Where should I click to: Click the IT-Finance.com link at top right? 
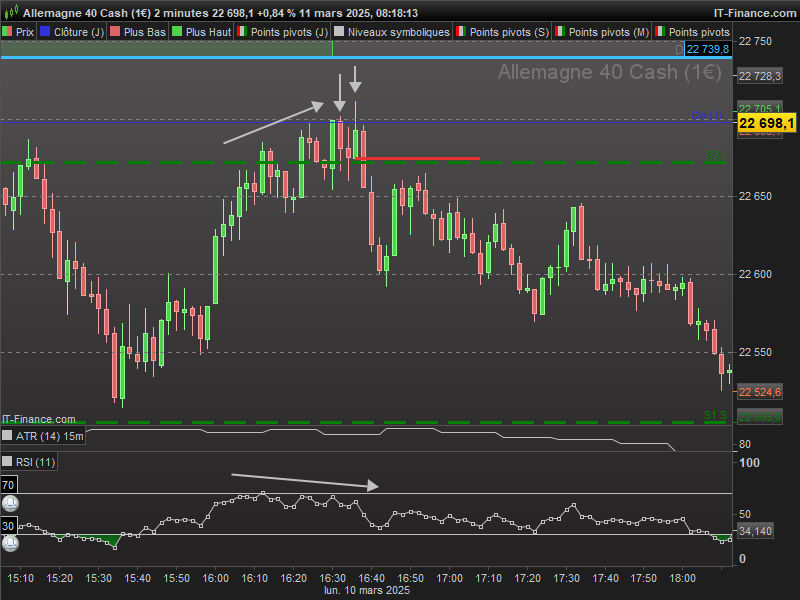pyautogui.click(x=755, y=13)
